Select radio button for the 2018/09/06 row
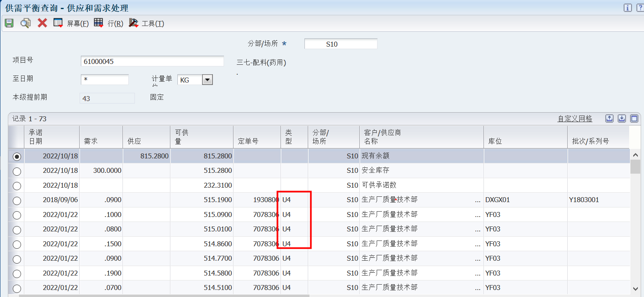This screenshot has height=297, width=644. (17, 200)
